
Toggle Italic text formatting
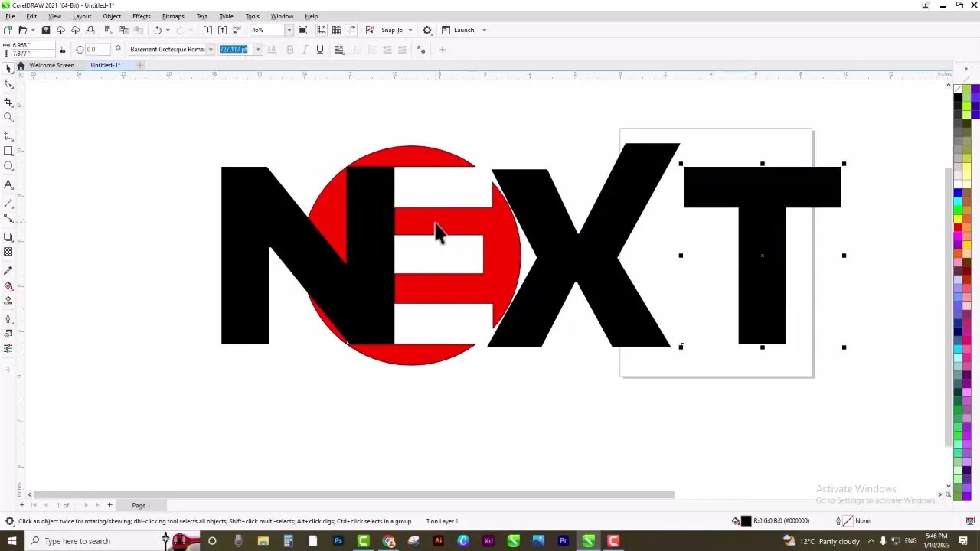[305, 50]
